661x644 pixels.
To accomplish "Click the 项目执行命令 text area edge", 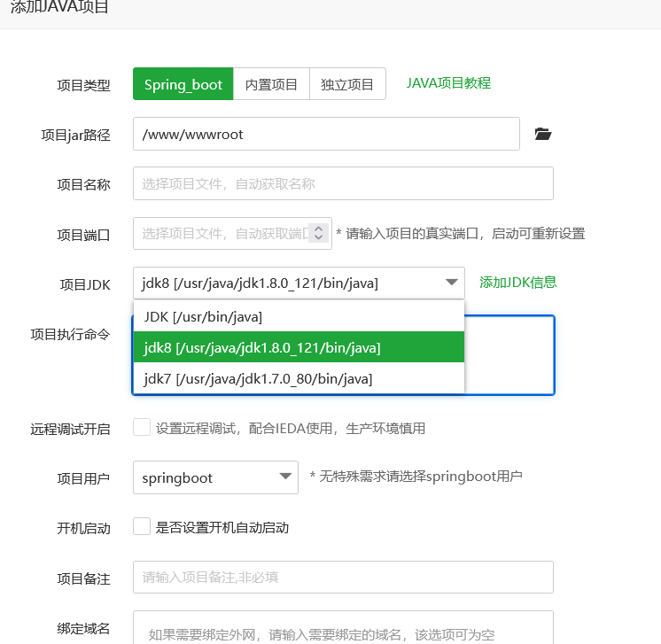I will point(509,355).
